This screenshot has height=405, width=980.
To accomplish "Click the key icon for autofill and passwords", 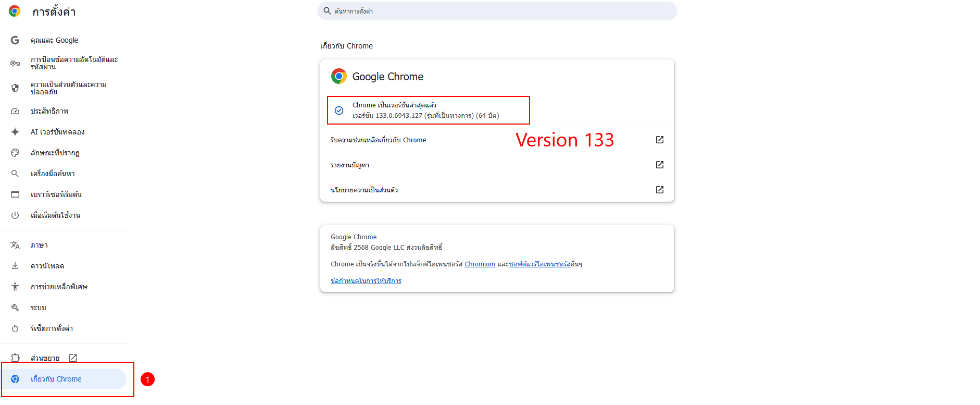I will 15,63.
